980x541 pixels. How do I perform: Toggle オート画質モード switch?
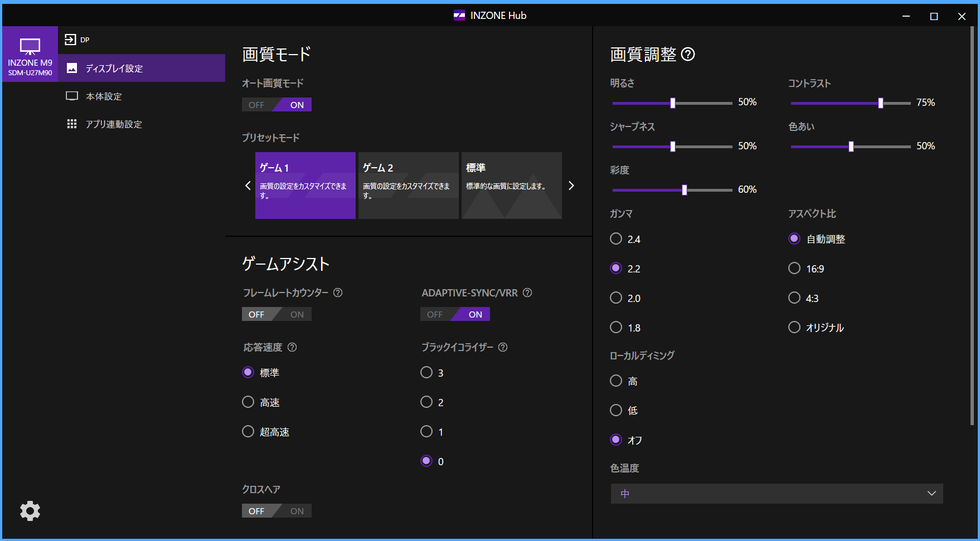pos(276,105)
